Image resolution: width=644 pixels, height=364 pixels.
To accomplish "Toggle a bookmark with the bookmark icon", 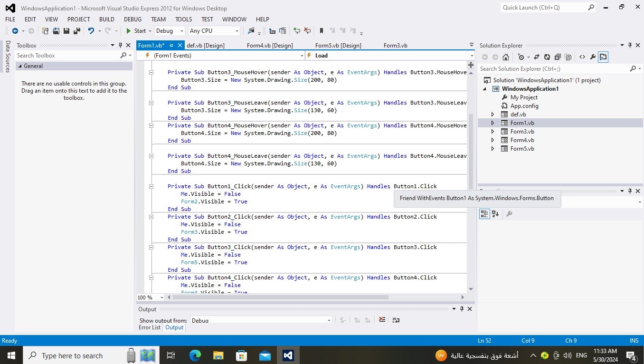I will click(x=322, y=31).
